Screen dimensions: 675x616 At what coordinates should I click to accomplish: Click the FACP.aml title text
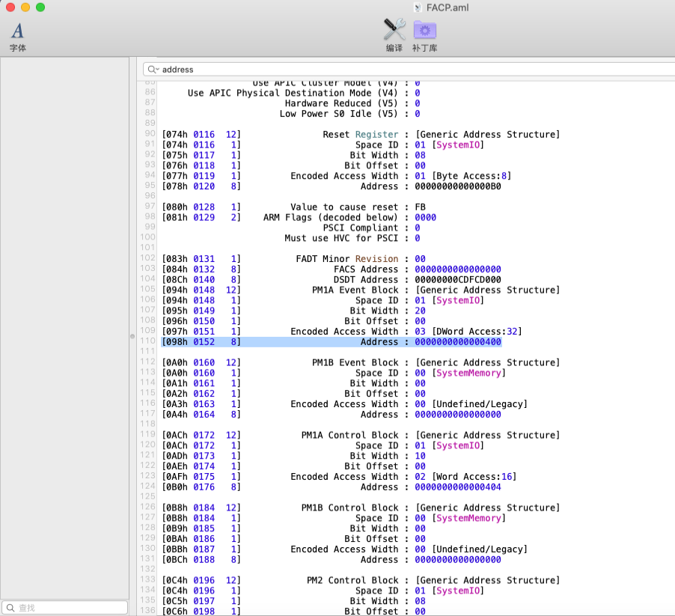(x=449, y=7)
